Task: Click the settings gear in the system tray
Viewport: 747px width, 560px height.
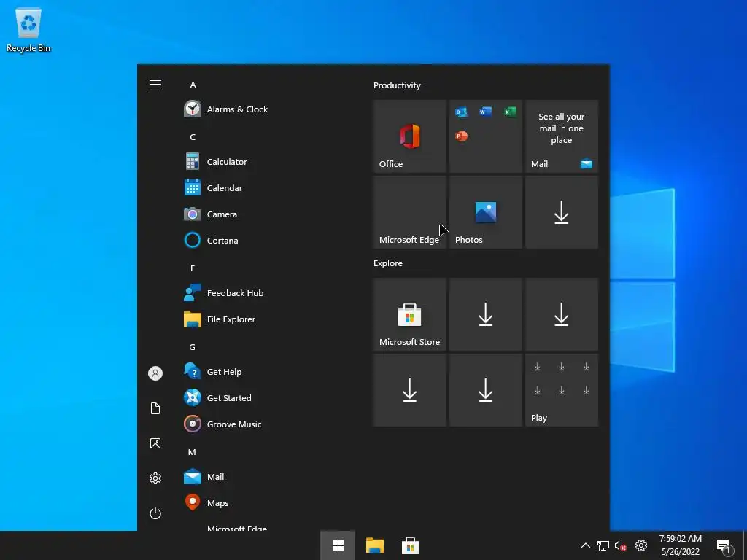Action: click(x=641, y=545)
